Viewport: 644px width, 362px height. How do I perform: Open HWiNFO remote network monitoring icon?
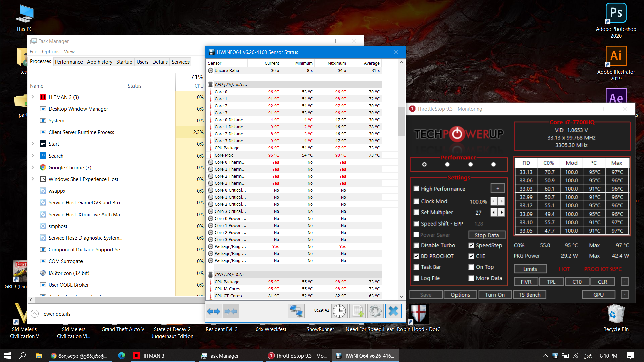tap(296, 311)
